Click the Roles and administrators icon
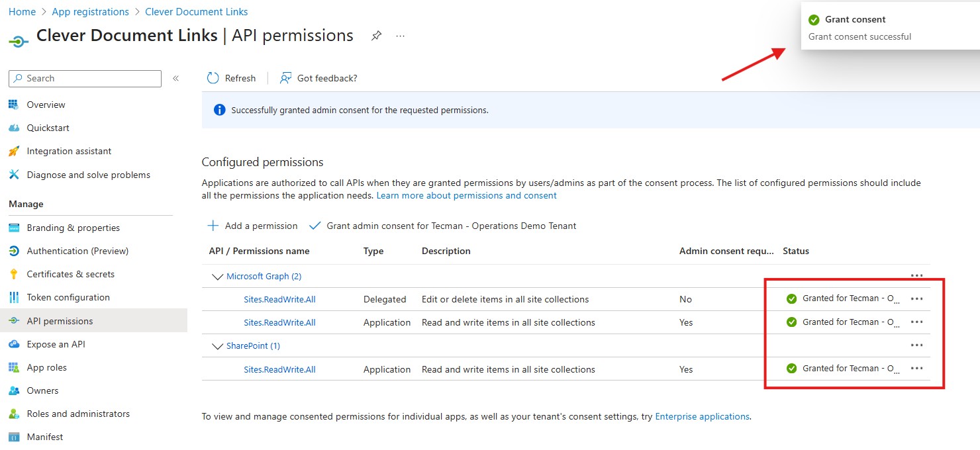Image resolution: width=980 pixels, height=450 pixels. [14, 414]
